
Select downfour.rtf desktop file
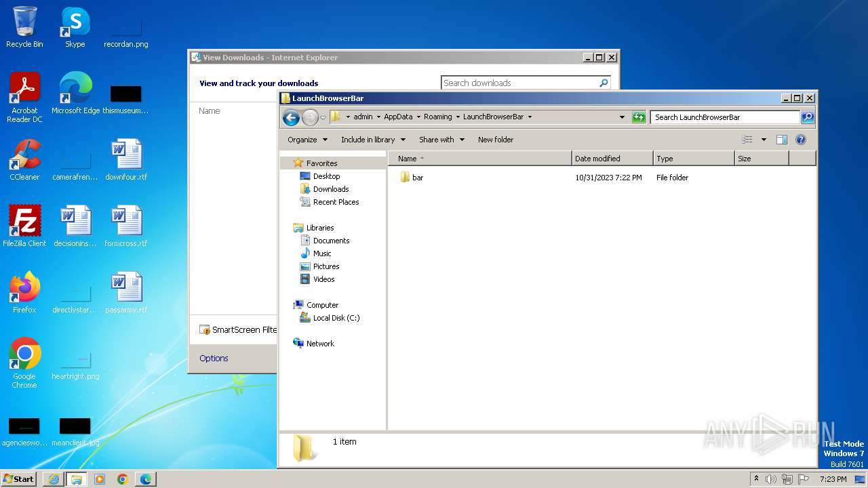[x=126, y=159]
